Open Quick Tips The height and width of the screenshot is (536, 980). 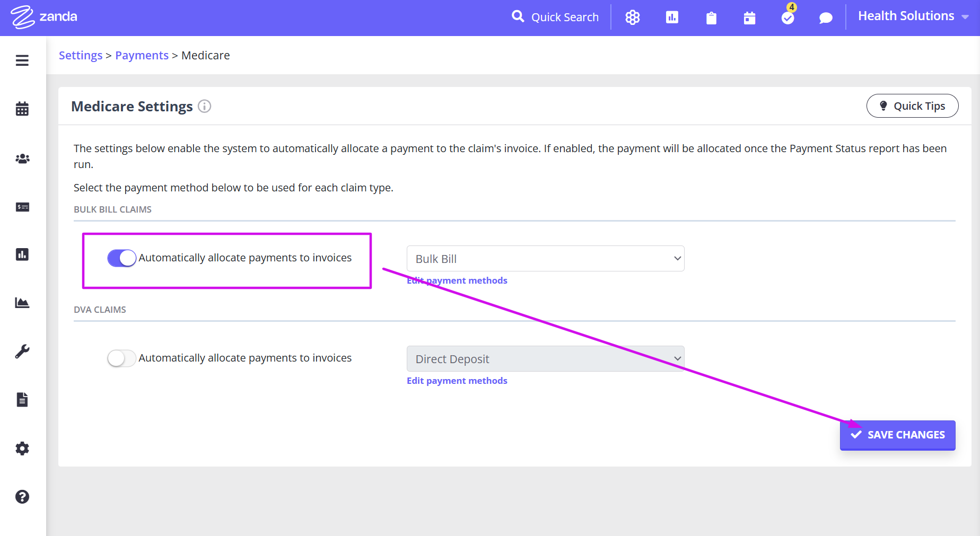tap(912, 106)
